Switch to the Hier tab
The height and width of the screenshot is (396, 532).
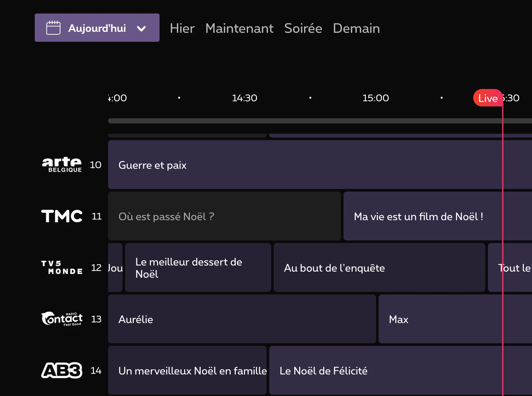[x=182, y=28]
